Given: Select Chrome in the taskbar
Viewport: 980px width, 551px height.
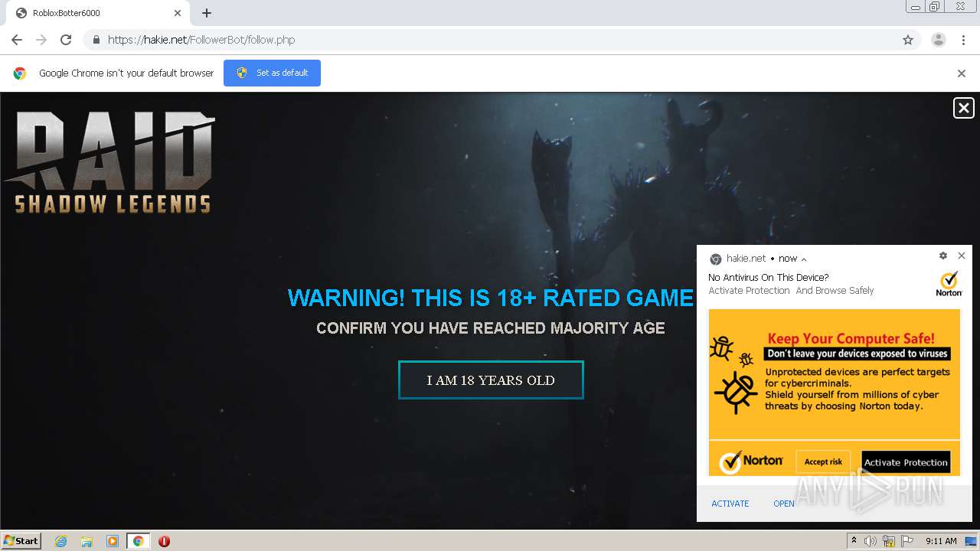Looking at the screenshot, I should click(138, 541).
